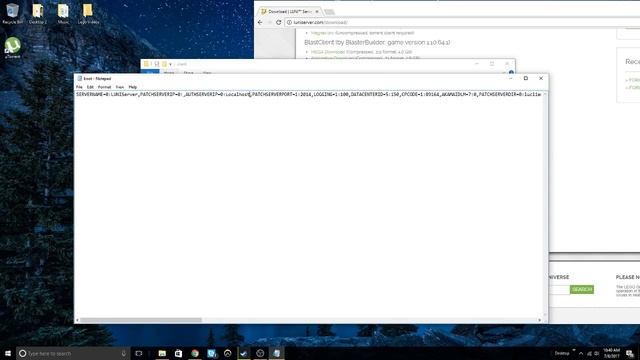This screenshot has height=360, width=640.
Task: Open the Windows Start menu
Action: click(8, 353)
